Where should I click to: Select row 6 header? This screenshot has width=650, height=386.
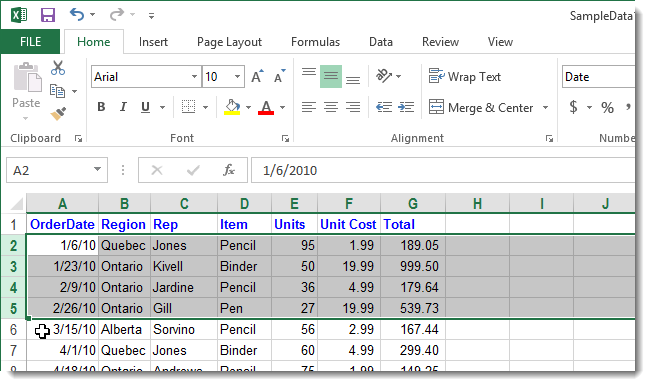(13, 330)
